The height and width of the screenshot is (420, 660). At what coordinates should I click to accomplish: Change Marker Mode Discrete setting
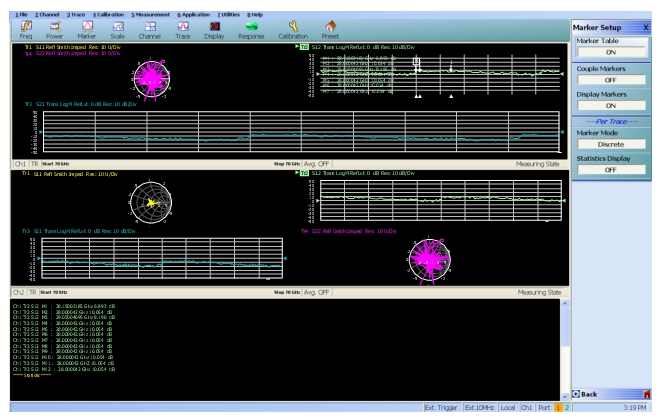tap(611, 144)
